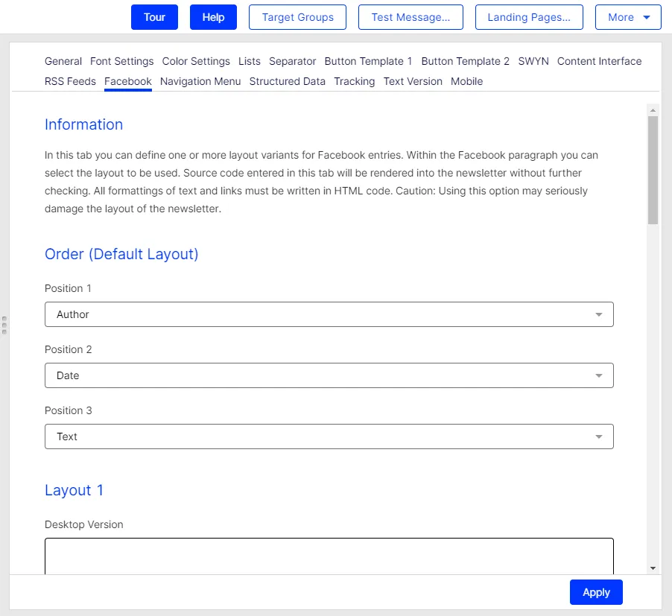The width and height of the screenshot is (672, 616).
Task: Open Button Template 2 tab
Action: (x=465, y=61)
